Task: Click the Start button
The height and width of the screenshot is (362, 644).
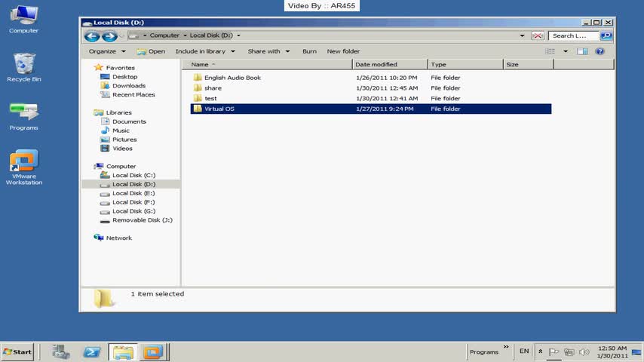Action: [17, 352]
